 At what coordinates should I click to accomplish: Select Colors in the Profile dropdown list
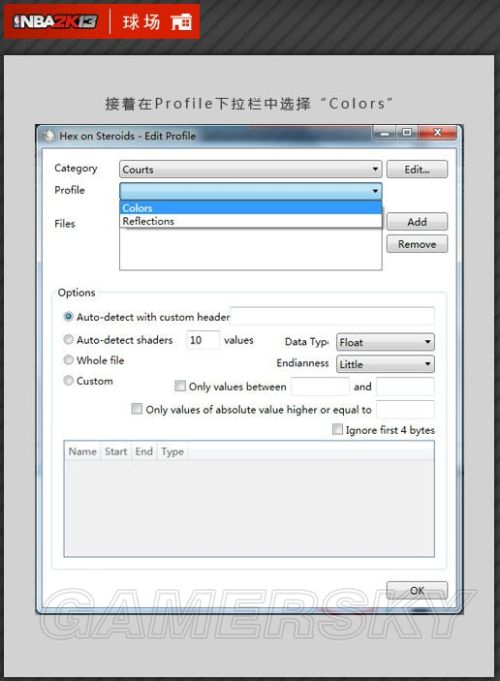(x=251, y=208)
